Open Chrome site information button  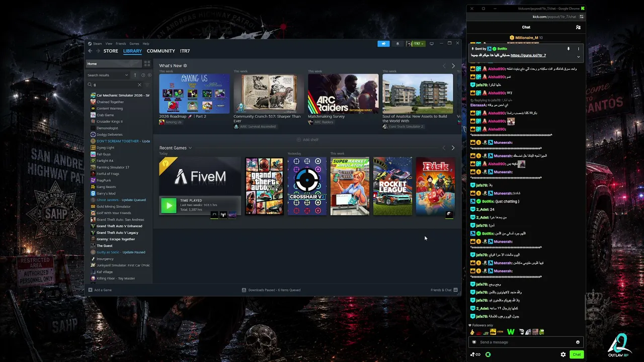click(x=582, y=17)
